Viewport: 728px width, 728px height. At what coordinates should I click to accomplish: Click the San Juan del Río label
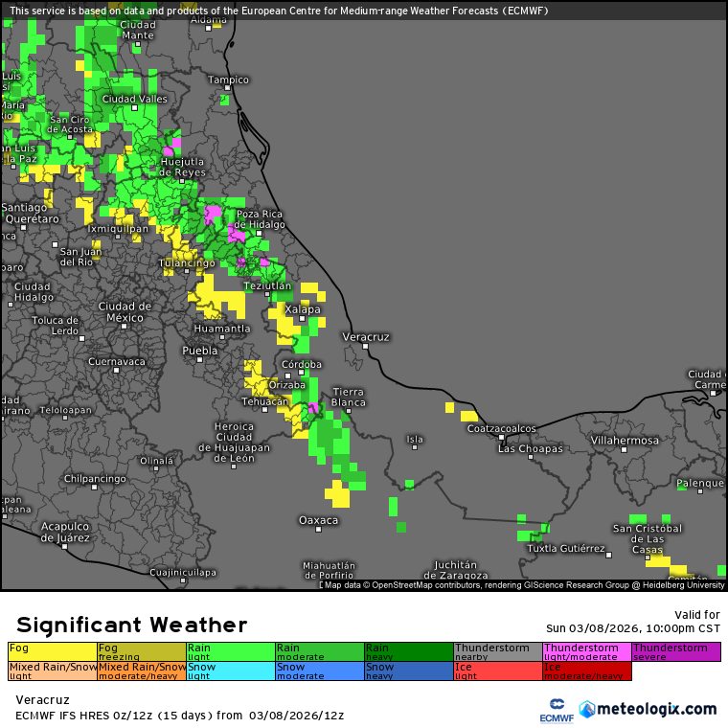tap(80, 257)
